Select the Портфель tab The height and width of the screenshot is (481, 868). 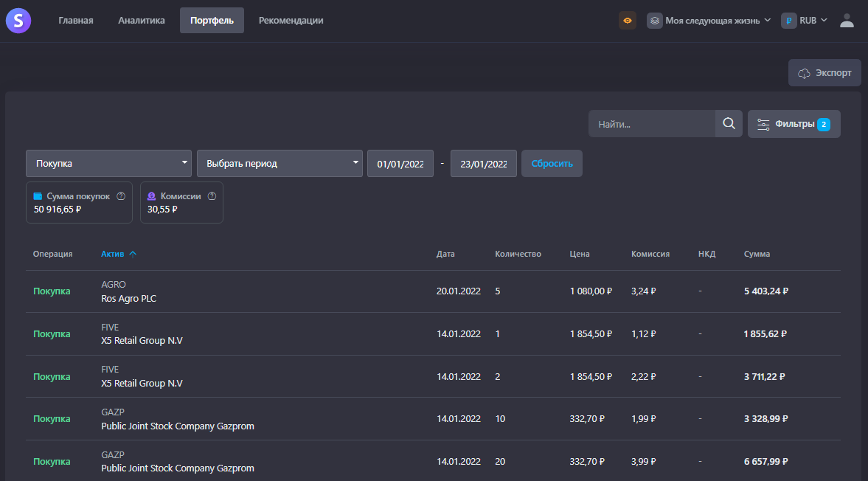click(x=212, y=21)
